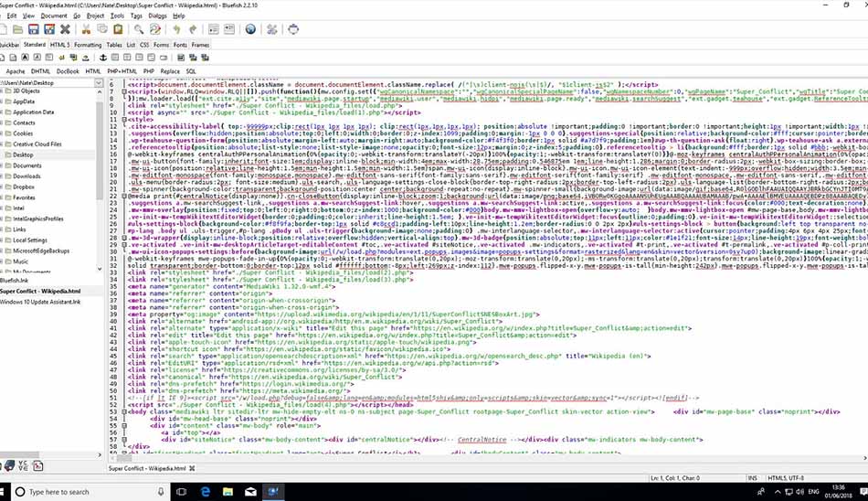Open preferences with the tools icon
The width and height of the screenshot is (868, 501).
271,29
